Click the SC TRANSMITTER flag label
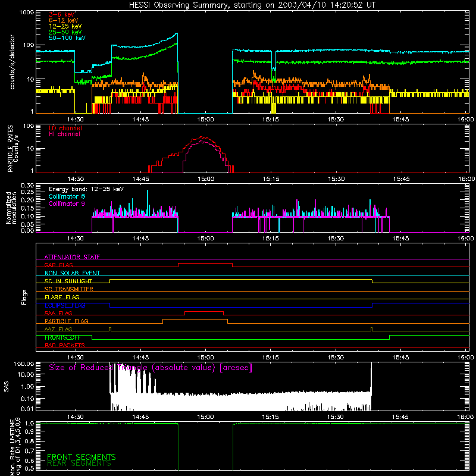 [x=68, y=289]
